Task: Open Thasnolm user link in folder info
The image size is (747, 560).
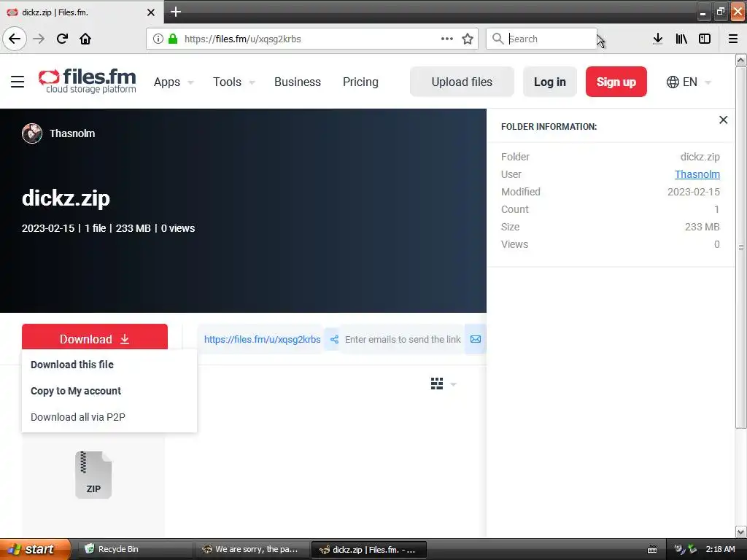Action: [x=697, y=174]
